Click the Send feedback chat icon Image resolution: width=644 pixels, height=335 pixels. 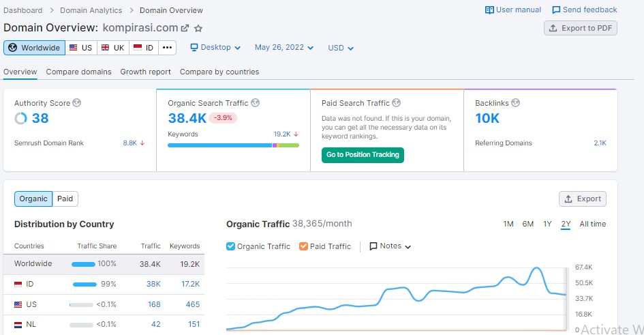(x=556, y=10)
